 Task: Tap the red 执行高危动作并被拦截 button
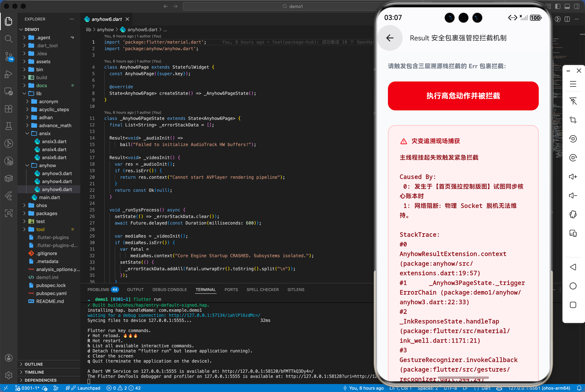[463, 96]
